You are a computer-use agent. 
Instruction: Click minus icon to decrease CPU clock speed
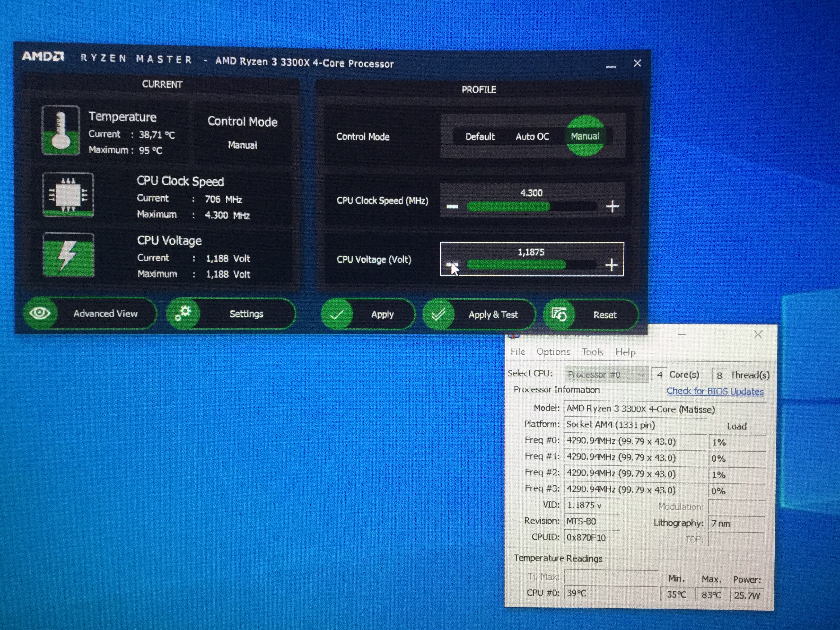pos(452,207)
